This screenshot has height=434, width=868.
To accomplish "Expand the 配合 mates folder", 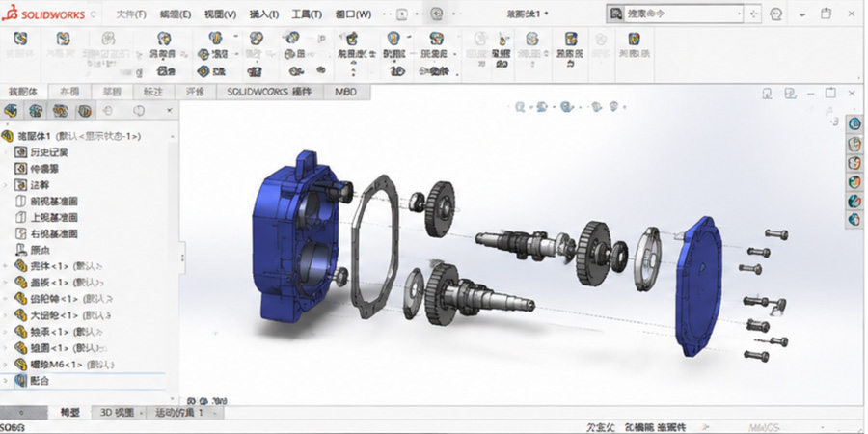I will (x=5, y=381).
